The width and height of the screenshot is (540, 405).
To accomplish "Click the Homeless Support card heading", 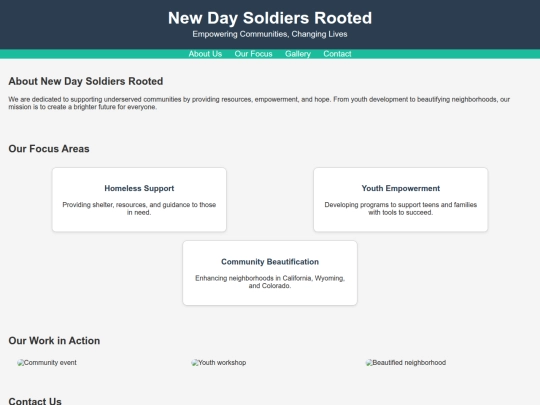I will click(139, 188).
